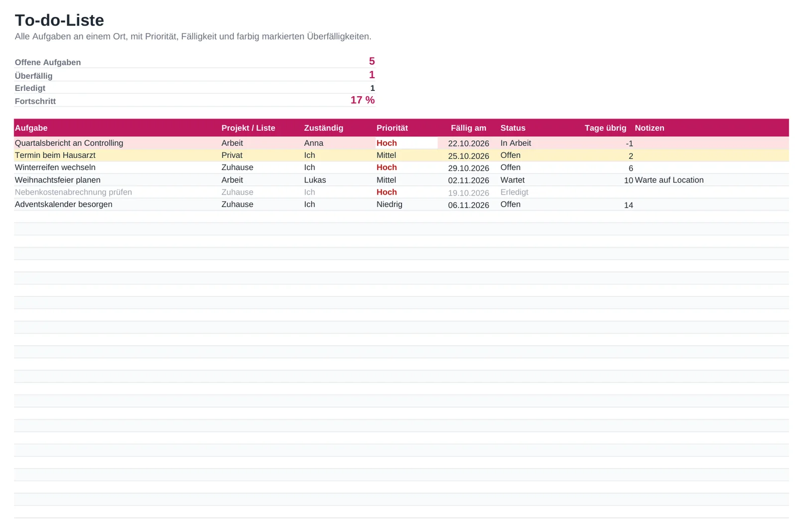Viewport: 803px width, 532px height.
Task: Click Arbeit project in Weihnachtsfeier planen row
Action: 232,180
